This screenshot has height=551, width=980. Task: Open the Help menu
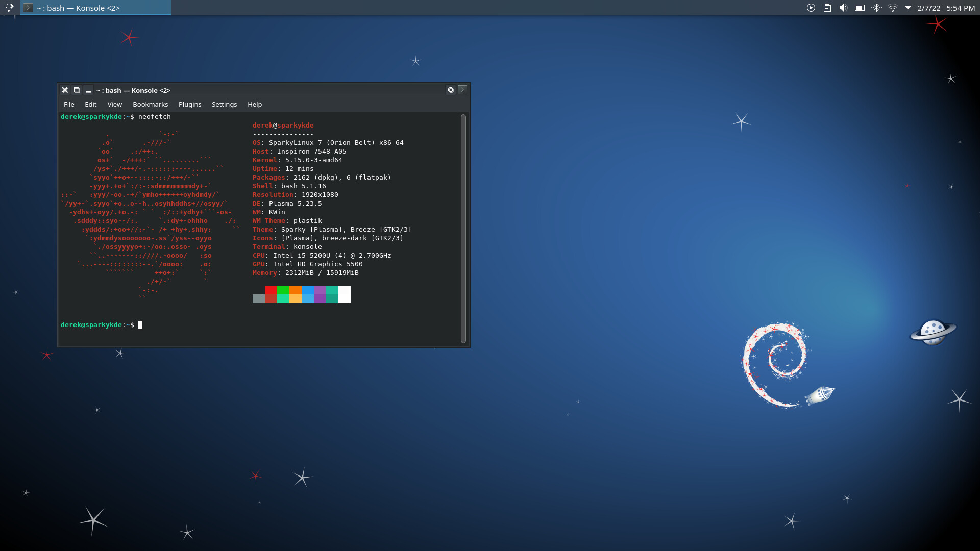[x=255, y=104]
